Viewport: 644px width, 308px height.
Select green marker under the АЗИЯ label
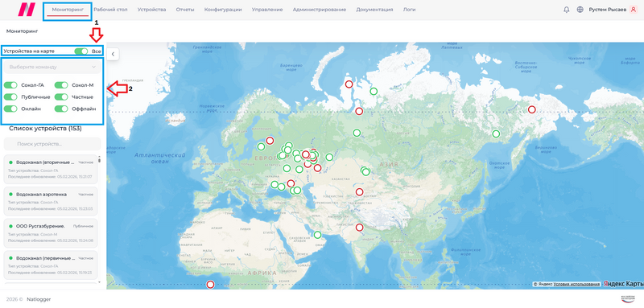pos(365,171)
